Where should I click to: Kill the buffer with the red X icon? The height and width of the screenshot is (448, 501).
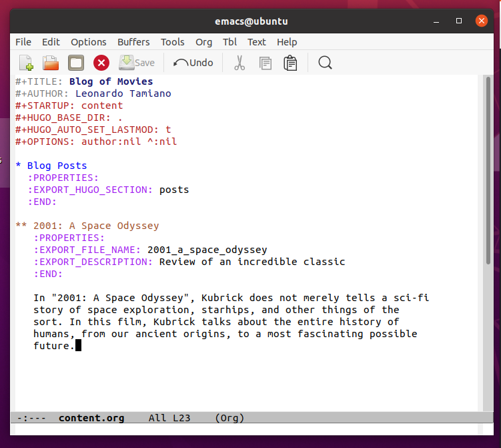(101, 63)
